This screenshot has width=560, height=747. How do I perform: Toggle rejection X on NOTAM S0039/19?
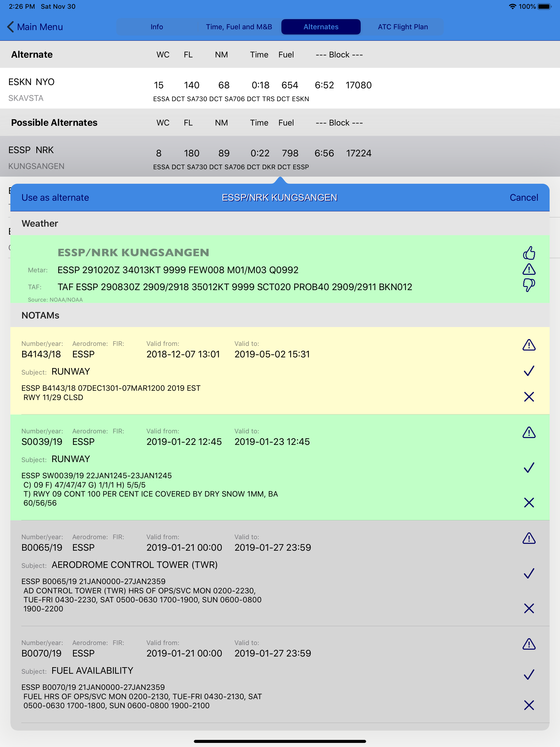529,503
